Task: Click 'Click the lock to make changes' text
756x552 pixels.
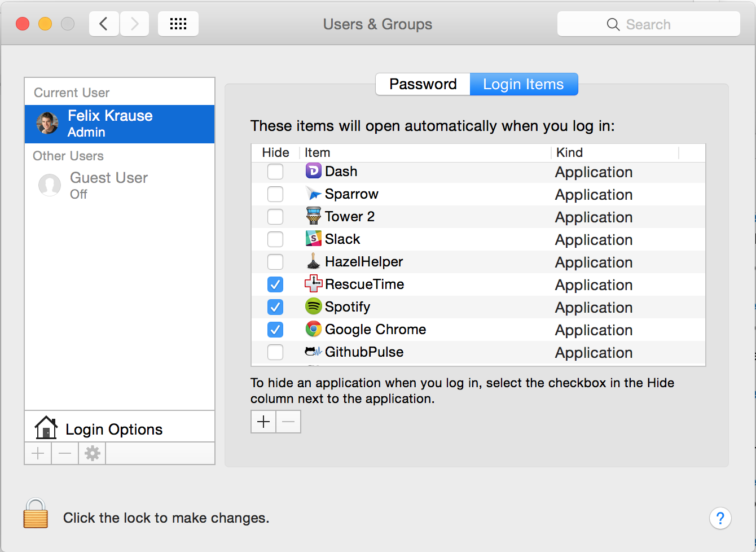Action: 166,518
